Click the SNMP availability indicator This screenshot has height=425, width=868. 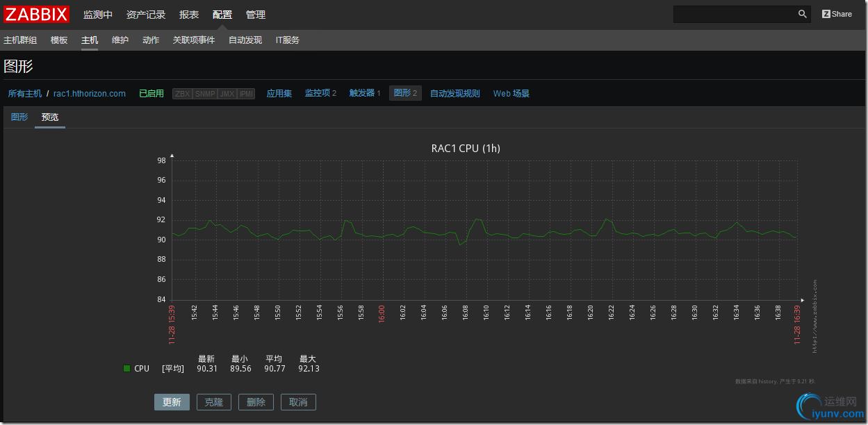[205, 94]
